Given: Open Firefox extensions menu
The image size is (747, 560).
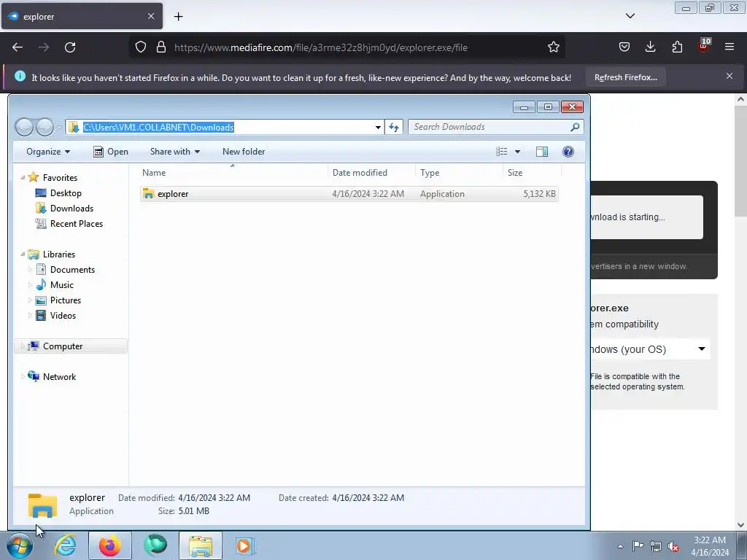Looking at the screenshot, I should pos(677,47).
